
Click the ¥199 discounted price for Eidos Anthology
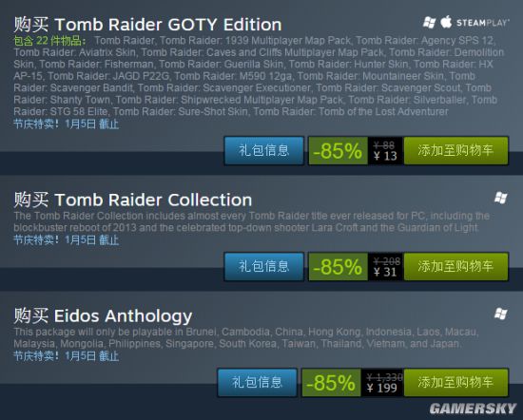coord(382,388)
